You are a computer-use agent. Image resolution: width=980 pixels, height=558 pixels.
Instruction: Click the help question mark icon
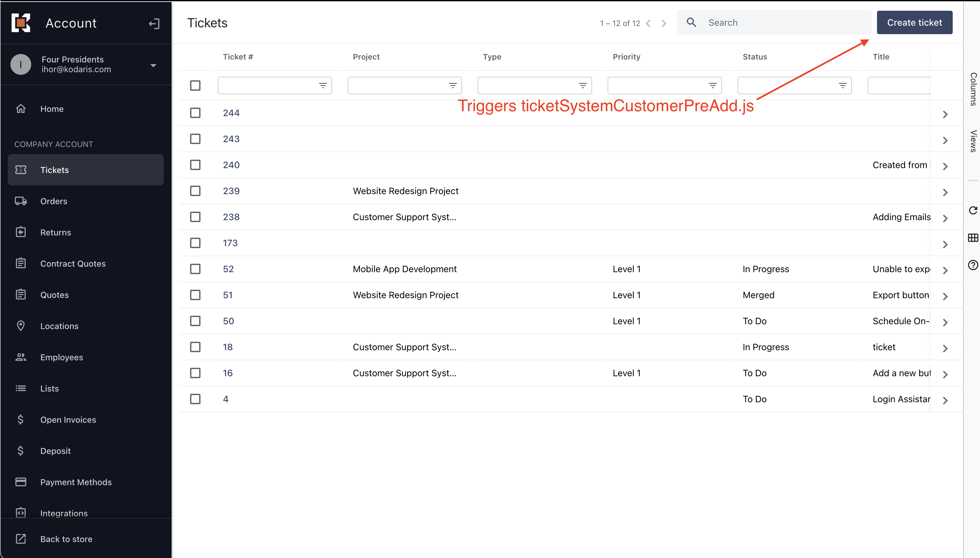973,265
